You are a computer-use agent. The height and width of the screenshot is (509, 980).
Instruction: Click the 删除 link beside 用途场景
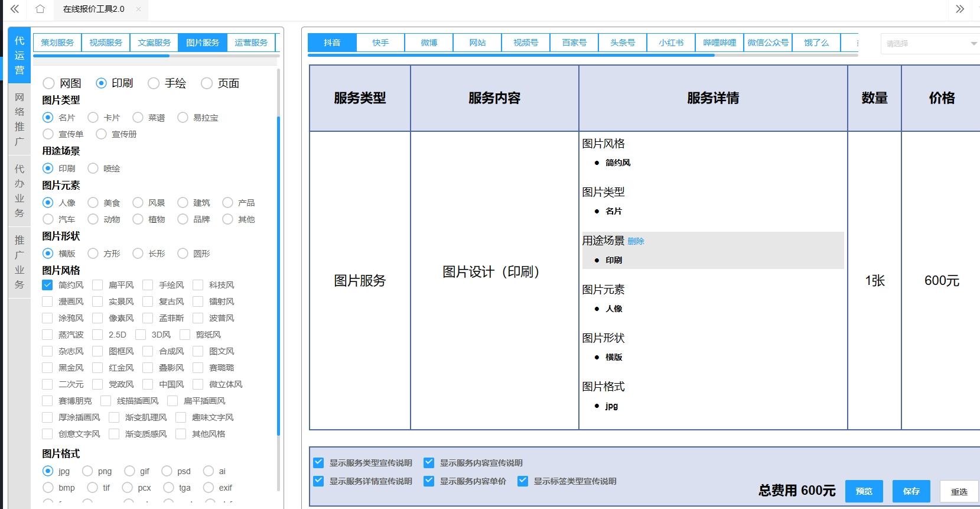[x=636, y=241]
